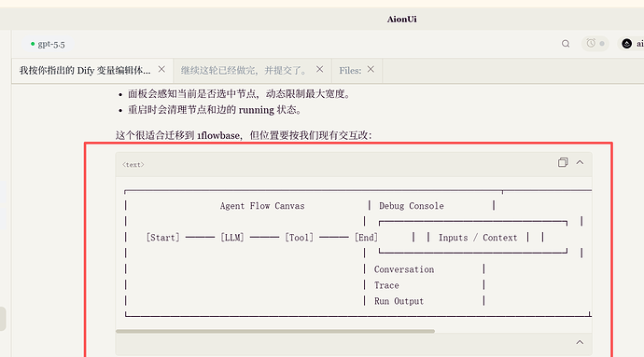
Task: Click '[Start]' node text
Action: click(163, 238)
